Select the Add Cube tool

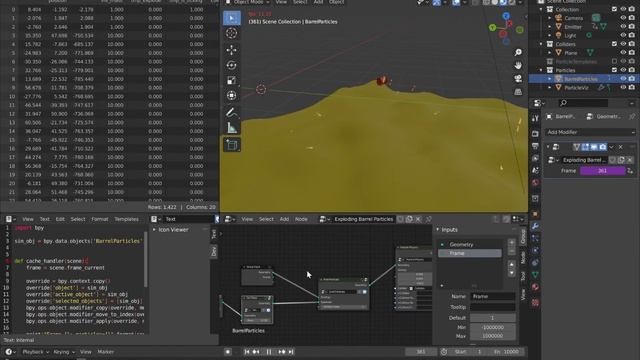[231, 144]
